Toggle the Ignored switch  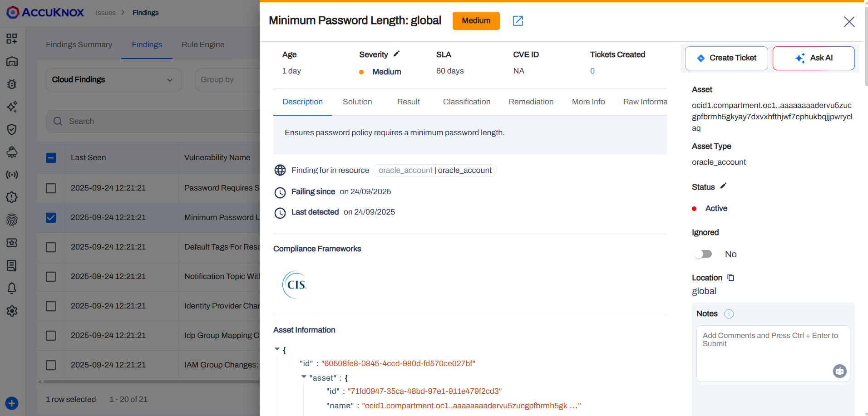click(x=703, y=254)
